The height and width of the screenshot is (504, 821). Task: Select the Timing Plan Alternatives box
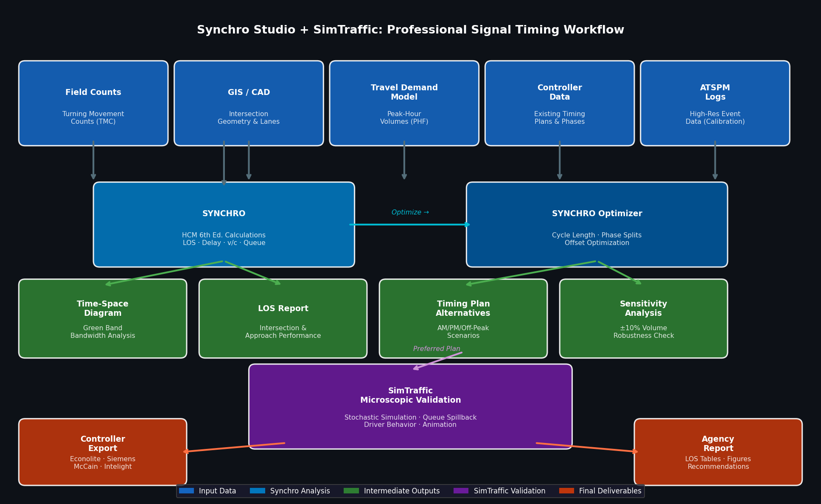pos(463,318)
